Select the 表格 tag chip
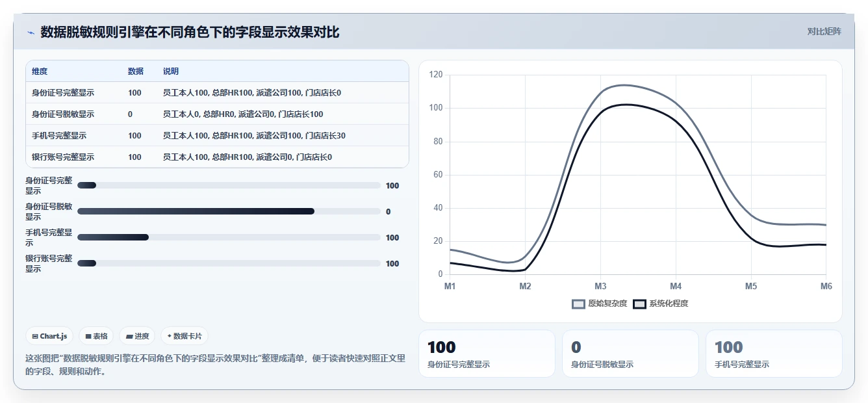This screenshot has height=403, width=868. tap(97, 336)
